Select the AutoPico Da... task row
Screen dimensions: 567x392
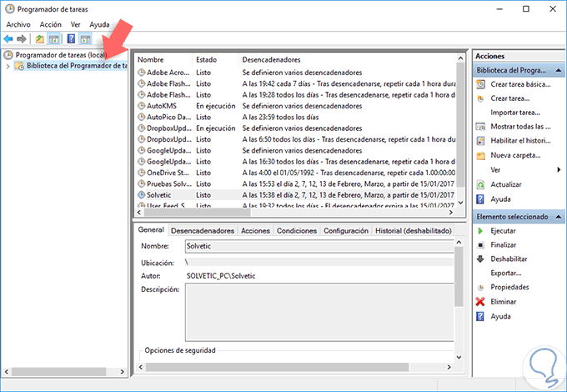click(x=296, y=117)
